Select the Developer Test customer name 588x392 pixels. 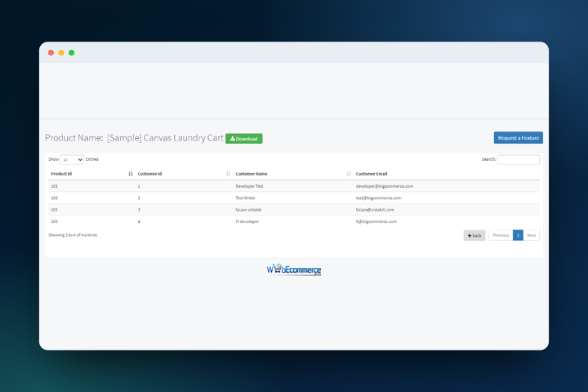tap(249, 186)
